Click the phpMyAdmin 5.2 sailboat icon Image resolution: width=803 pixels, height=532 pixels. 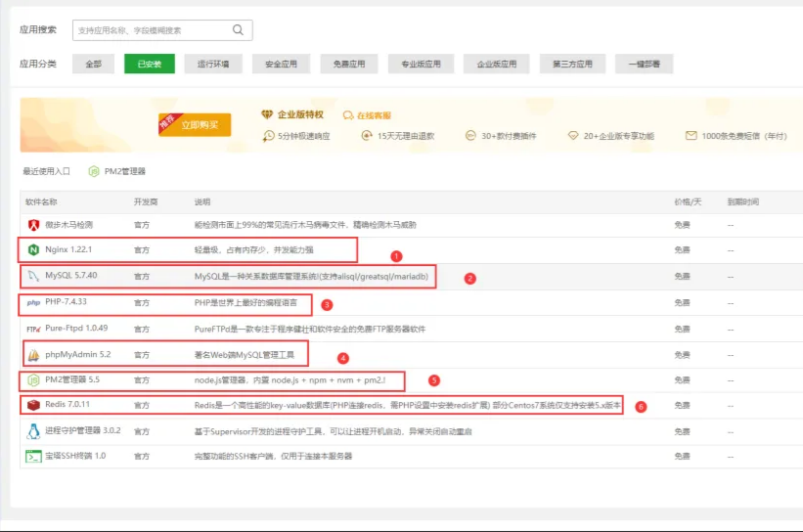coord(34,353)
